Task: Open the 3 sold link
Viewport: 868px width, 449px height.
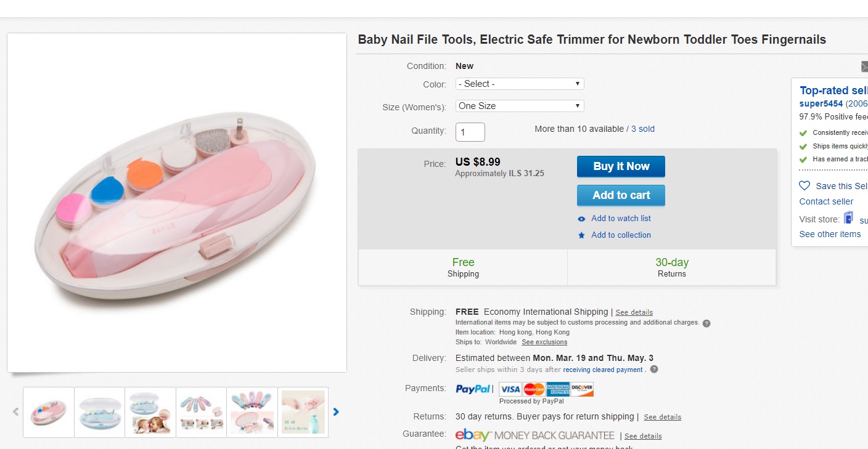Action: (643, 129)
